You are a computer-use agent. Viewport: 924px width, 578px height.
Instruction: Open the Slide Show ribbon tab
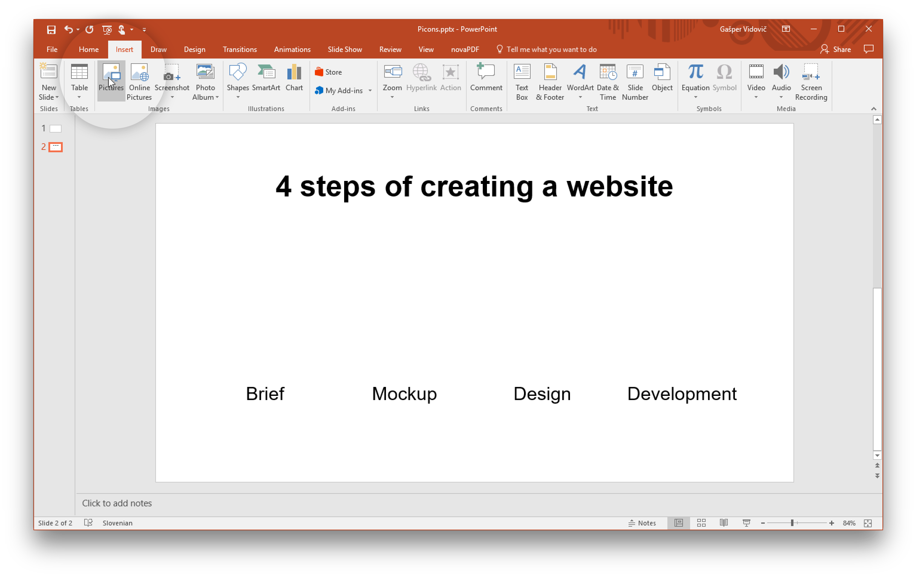pos(344,49)
